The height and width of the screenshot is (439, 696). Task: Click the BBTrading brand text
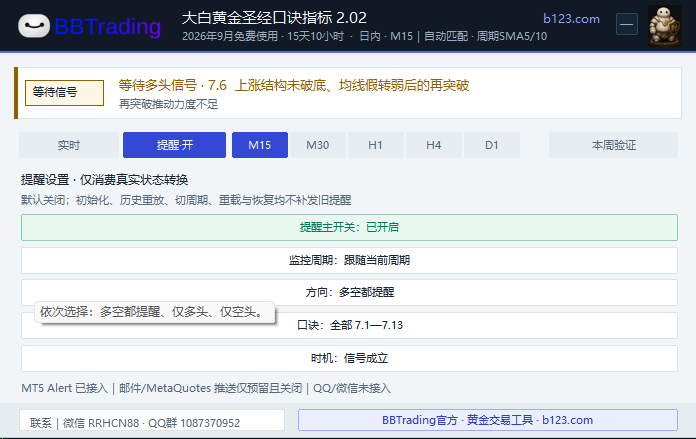click(x=108, y=27)
